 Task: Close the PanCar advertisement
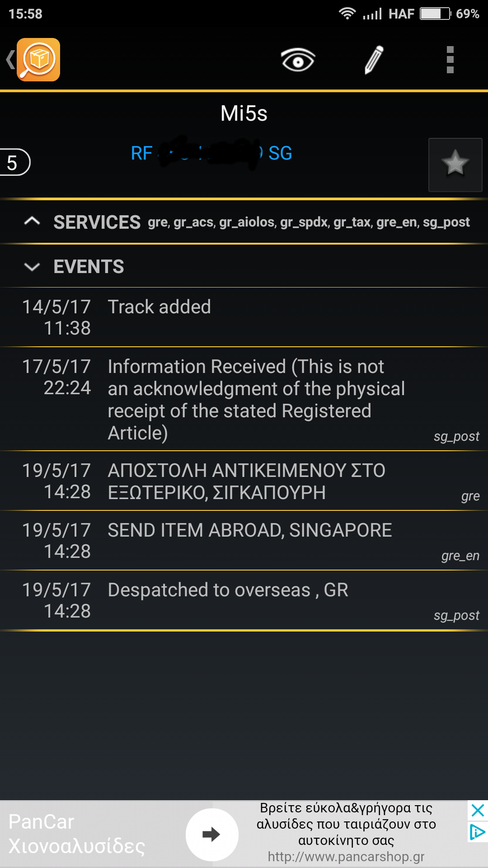pyautogui.click(x=478, y=810)
